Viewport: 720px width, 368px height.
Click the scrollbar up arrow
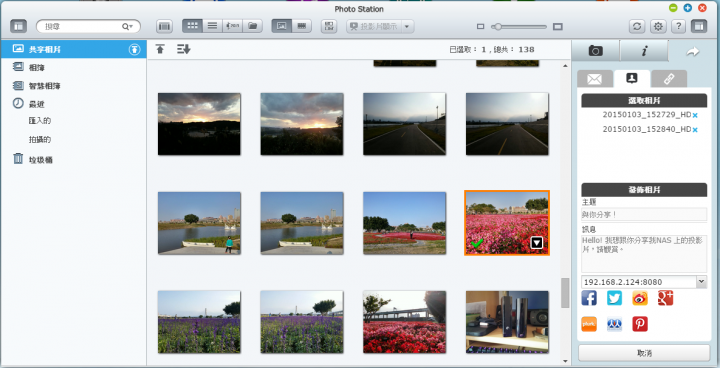click(565, 66)
